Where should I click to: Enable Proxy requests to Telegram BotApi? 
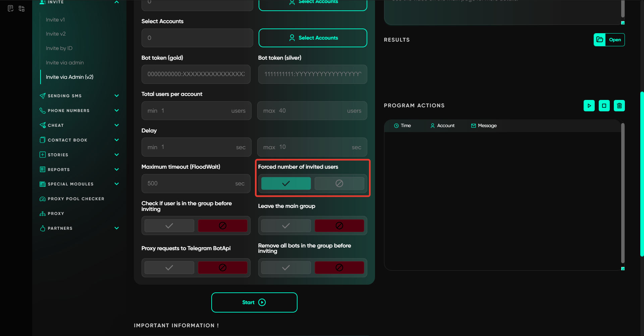[x=169, y=268]
